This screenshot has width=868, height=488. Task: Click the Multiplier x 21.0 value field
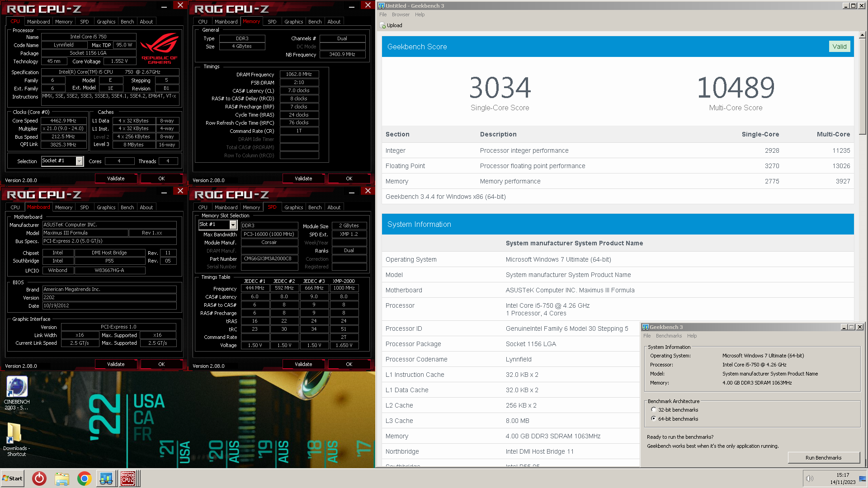(x=63, y=128)
